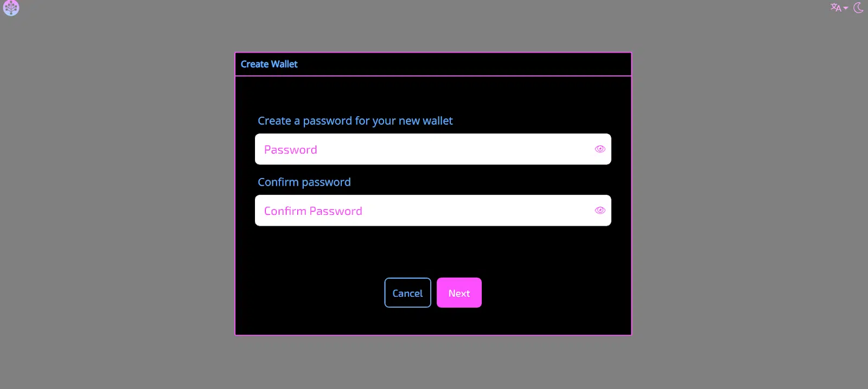The height and width of the screenshot is (389, 868).
Task: Click the Create Wallet dialog title
Action: (x=269, y=64)
